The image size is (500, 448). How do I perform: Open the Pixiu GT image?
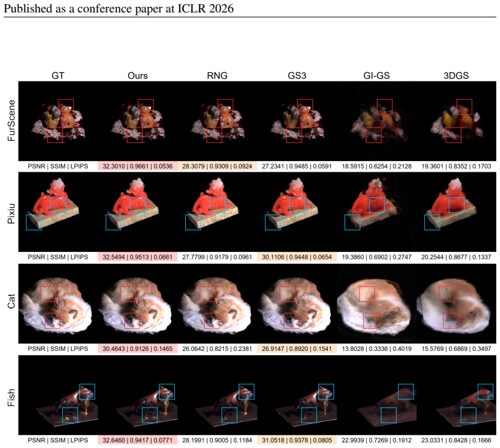(58, 212)
